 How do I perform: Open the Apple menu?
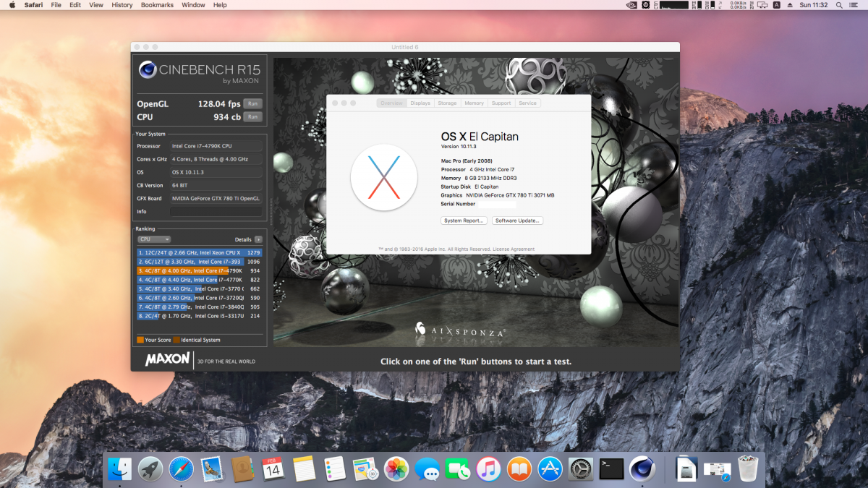[12, 4]
